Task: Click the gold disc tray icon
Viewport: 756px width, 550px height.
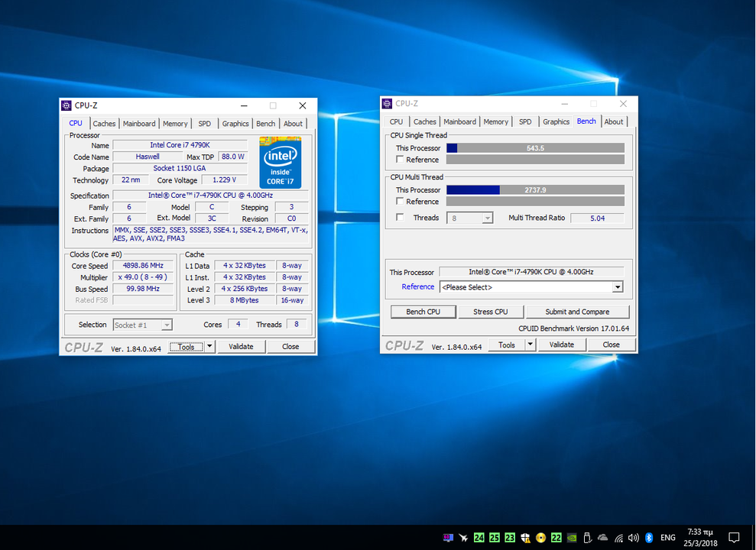Action: (x=540, y=538)
